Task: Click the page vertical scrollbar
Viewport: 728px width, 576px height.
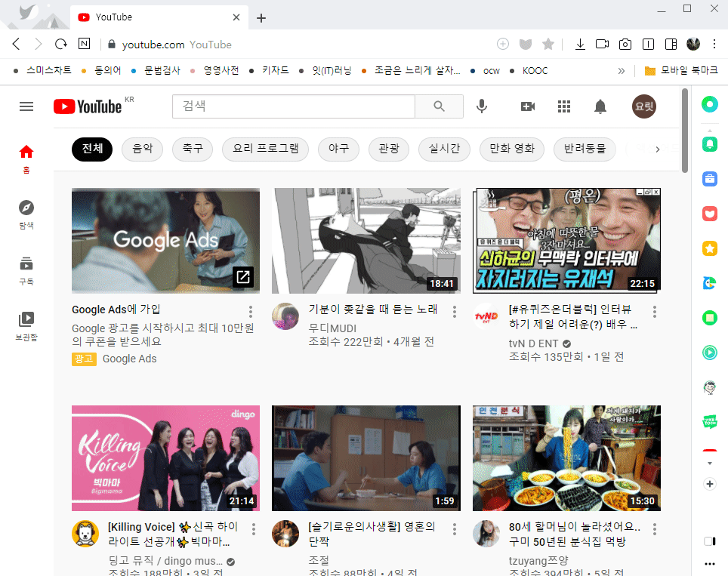Action: pos(685,131)
